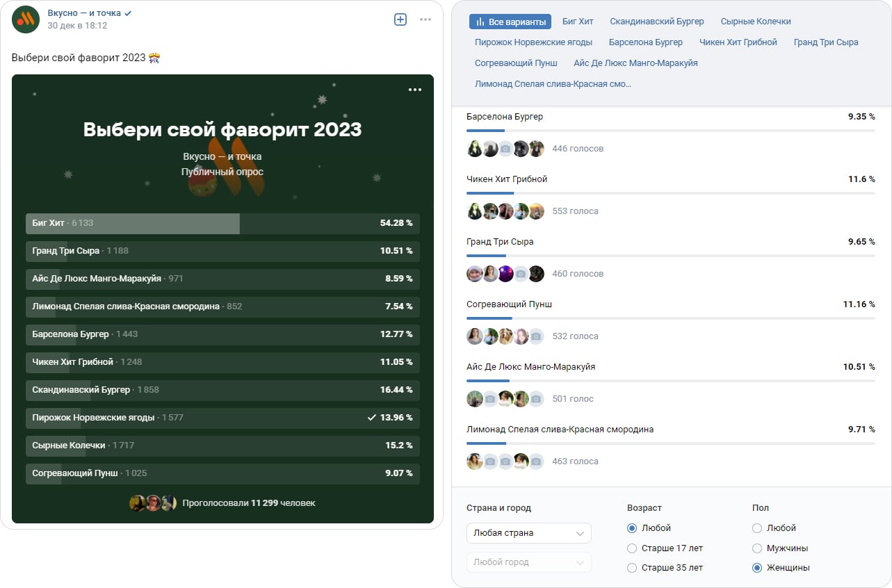Image resolution: width=892 pixels, height=588 pixels.
Task: Click voter avatars under Лимонад Спелая слива-Красная смородина
Action: click(505, 461)
